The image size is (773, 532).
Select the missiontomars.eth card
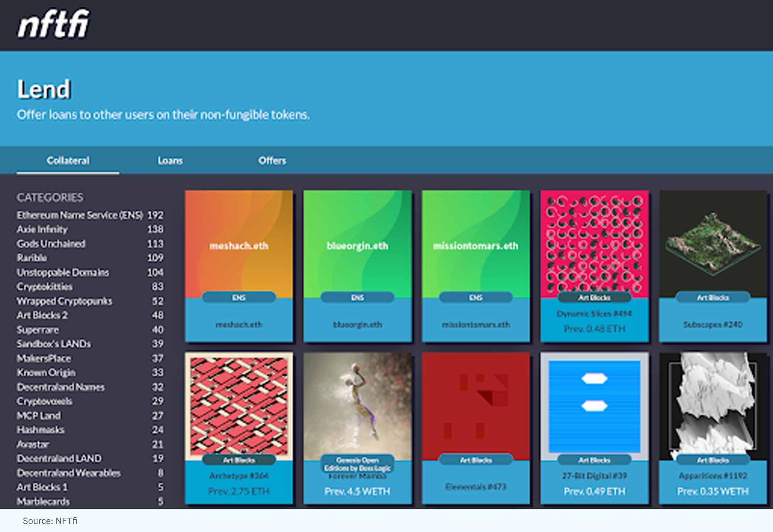(476, 266)
